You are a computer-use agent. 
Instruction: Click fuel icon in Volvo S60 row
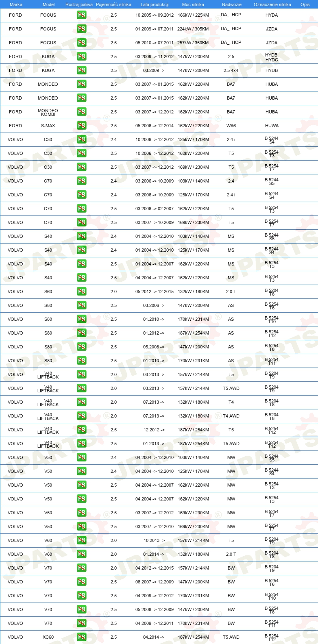(81, 292)
